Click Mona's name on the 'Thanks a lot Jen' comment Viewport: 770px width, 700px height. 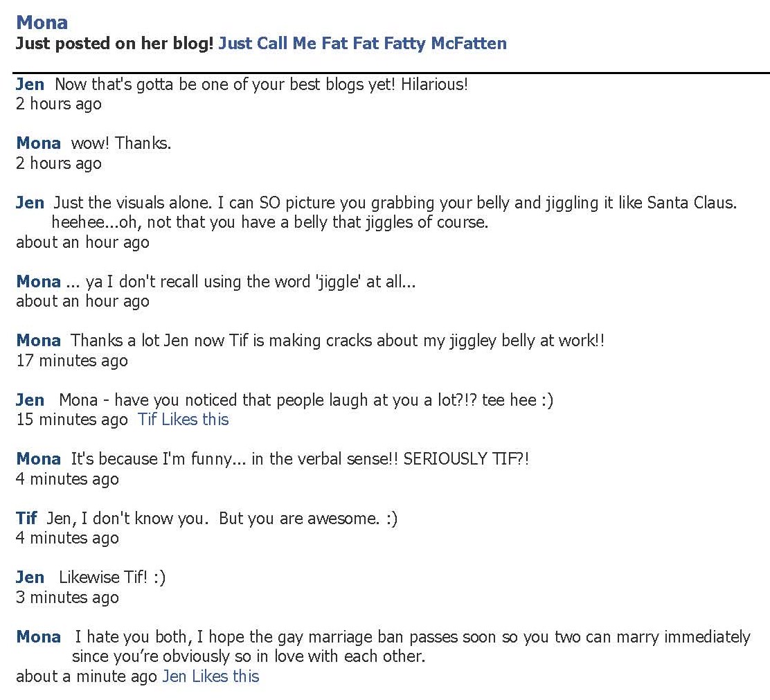pos(38,341)
